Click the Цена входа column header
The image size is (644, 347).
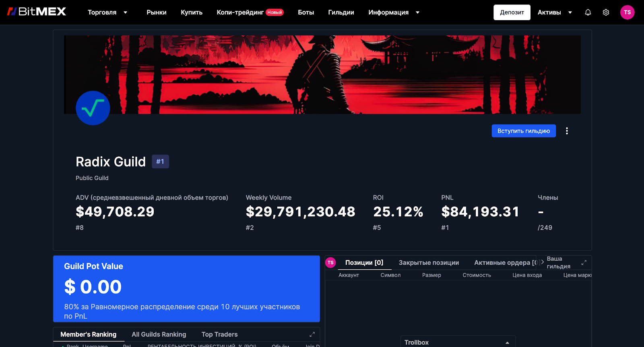click(x=527, y=275)
